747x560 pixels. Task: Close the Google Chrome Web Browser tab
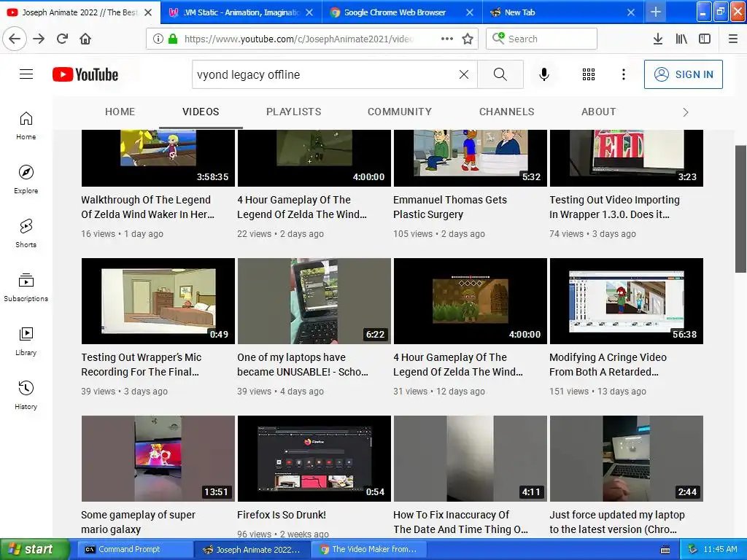click(x=470, y=12)
